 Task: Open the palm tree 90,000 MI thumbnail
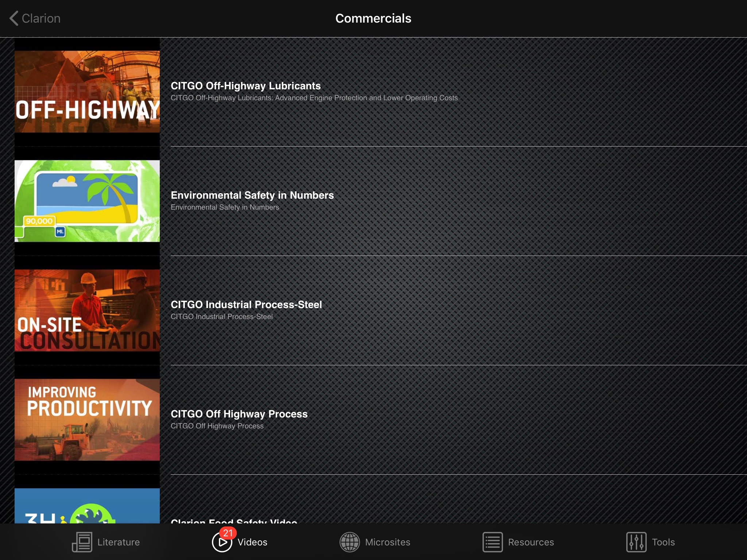point(87,201)
